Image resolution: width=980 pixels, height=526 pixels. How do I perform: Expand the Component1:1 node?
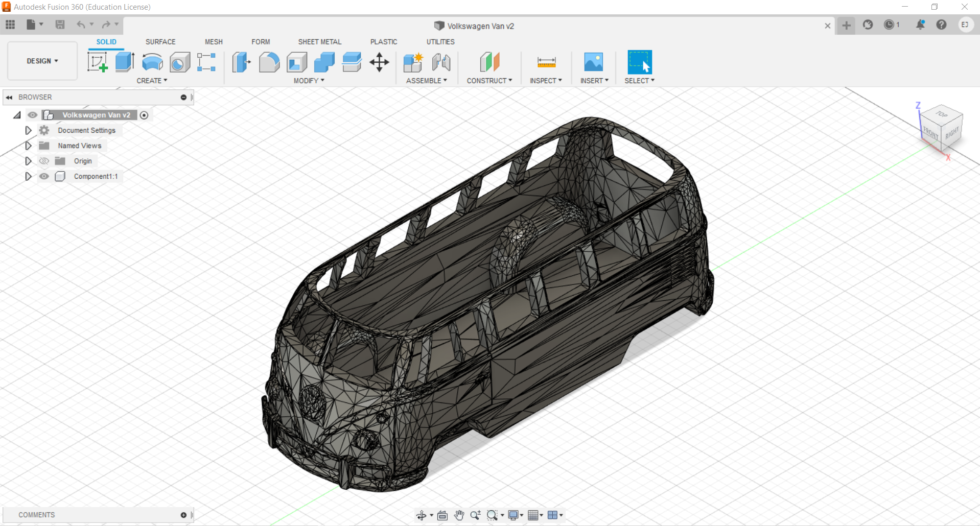(28, 176)
